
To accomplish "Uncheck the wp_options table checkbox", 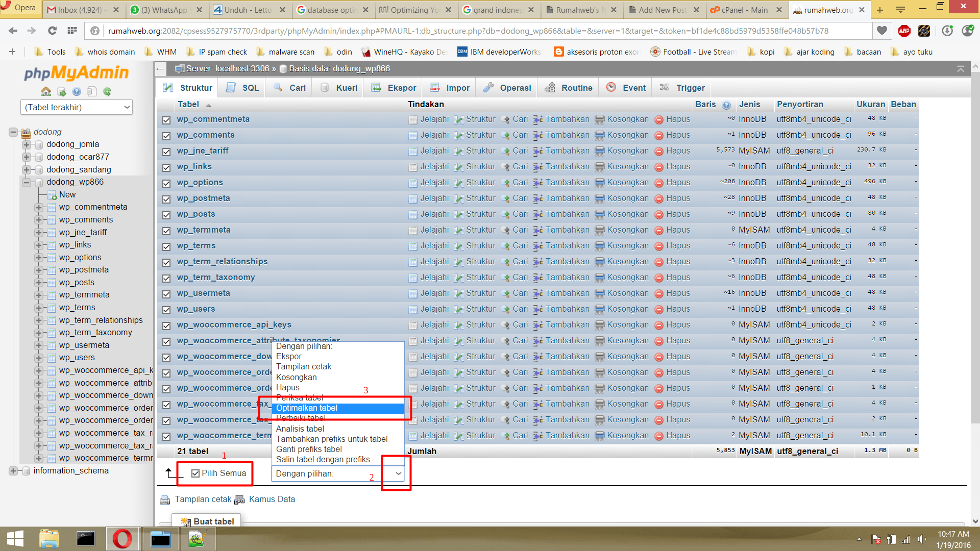I will 166,184.
